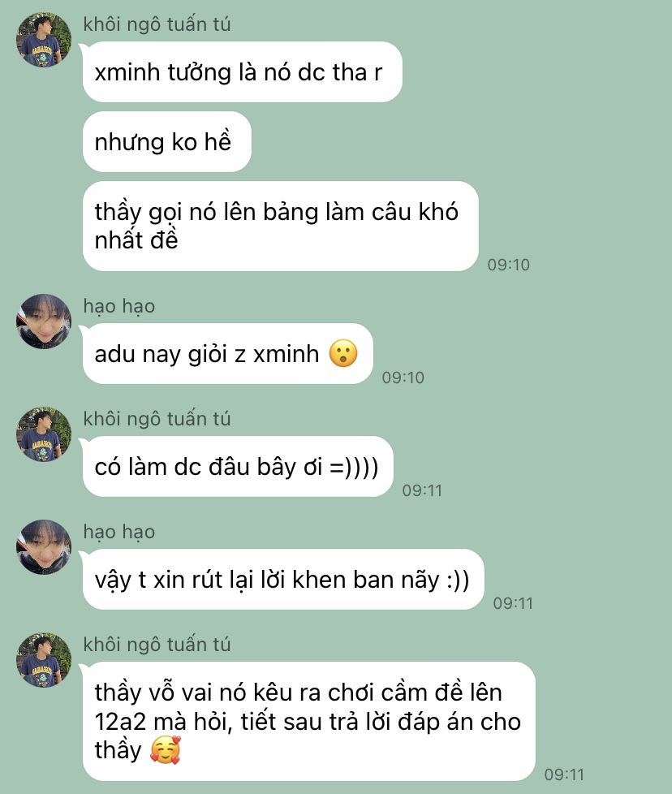The height and width of the screenshot is (794, 672).
Task: Tap the "adu nay giỏi z xminh" message
Action: click(228, 353)
